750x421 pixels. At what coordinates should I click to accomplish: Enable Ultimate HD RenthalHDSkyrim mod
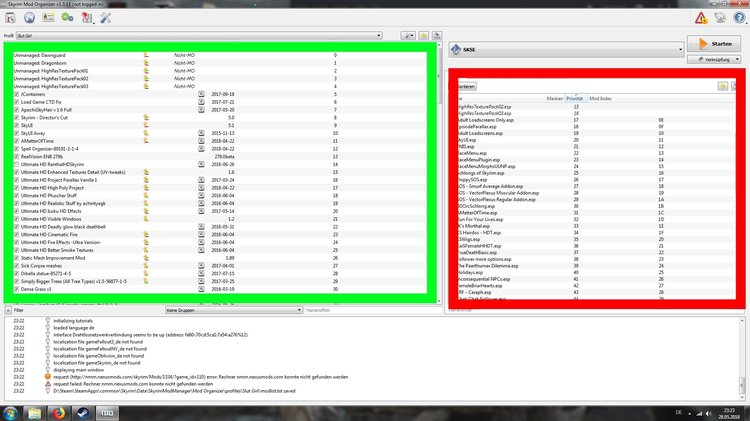(17, 164)
